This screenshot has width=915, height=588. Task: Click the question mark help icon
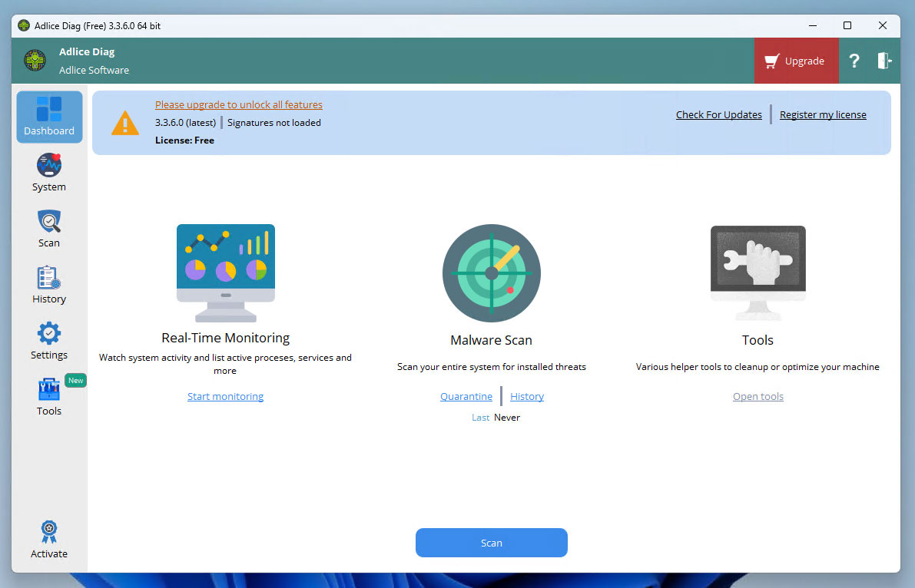[854, 61]
